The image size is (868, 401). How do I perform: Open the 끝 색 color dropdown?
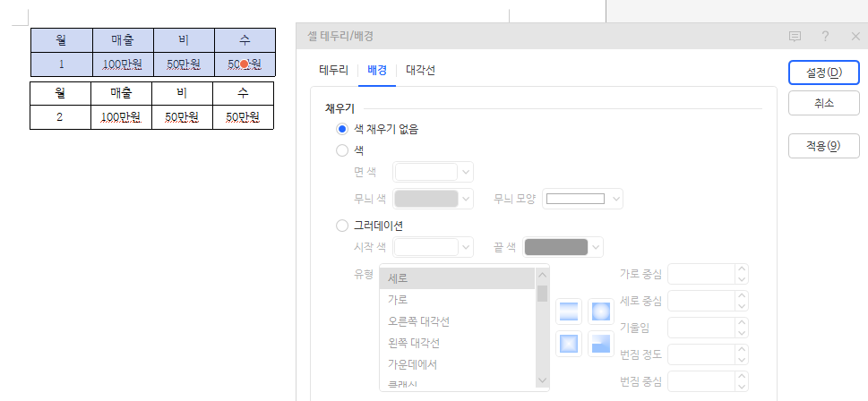coord(597,247)
